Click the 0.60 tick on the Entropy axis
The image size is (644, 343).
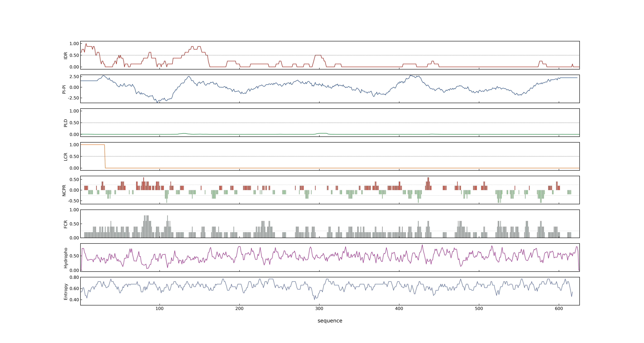click(74, 288)
